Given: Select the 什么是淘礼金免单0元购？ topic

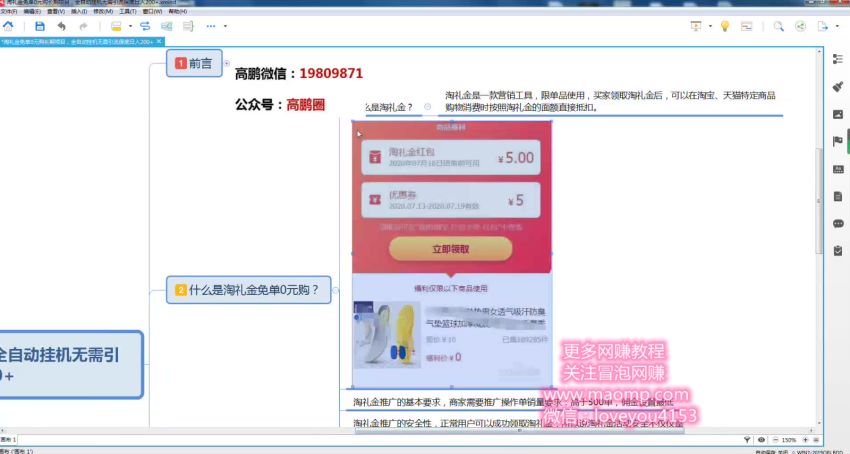Looking at the screenshot, I should 248,290.
